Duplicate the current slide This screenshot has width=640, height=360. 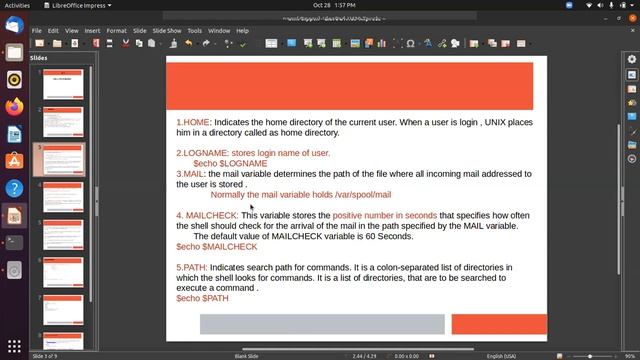[x=492, y=43]
